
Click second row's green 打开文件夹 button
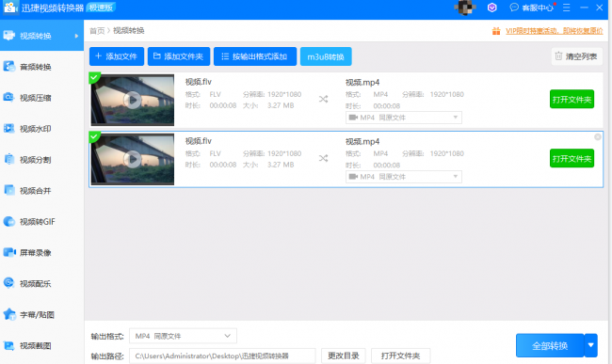coord(572,159)
